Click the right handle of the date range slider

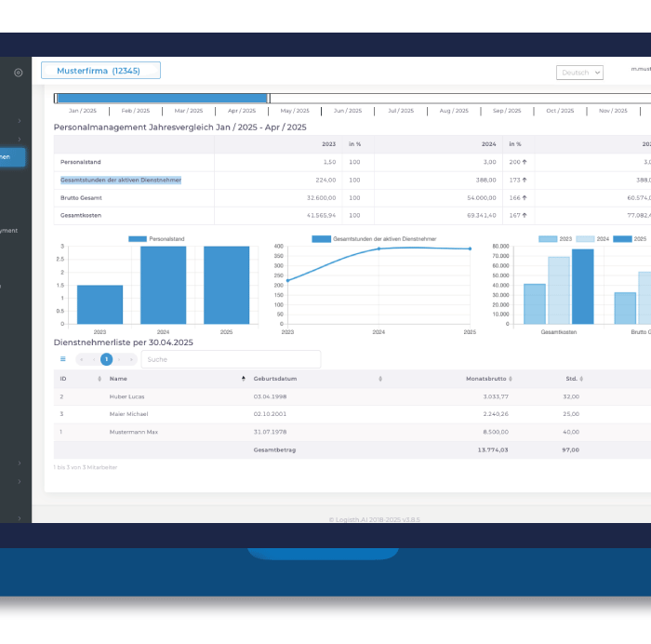(269, 98)
